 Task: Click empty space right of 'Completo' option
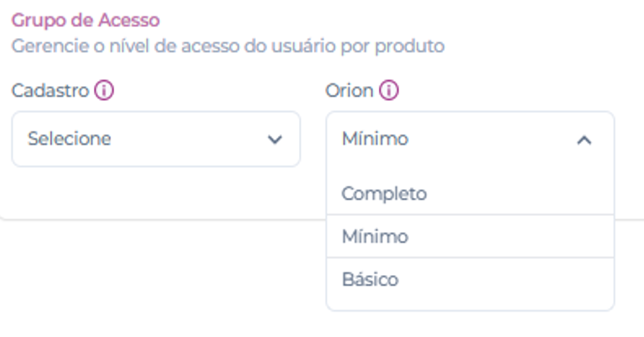[x=522, y=193]
